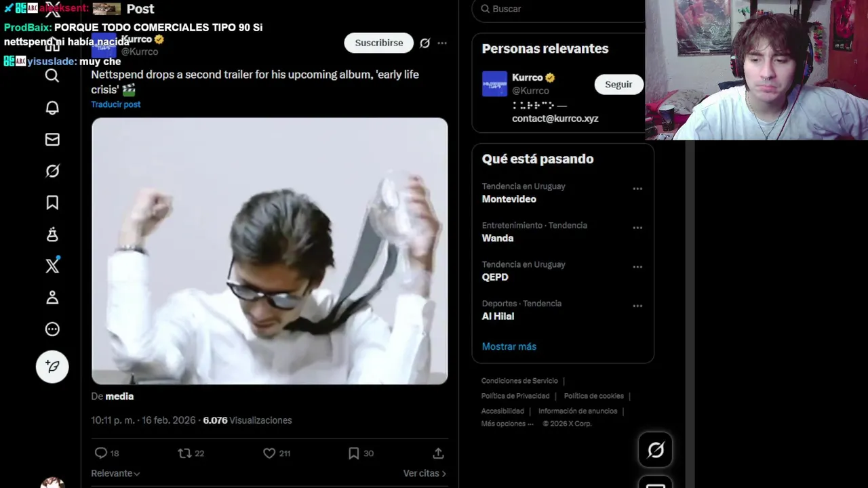Open options for Montevideo trend
The image size is (868, 488).
tap(637, 188)
